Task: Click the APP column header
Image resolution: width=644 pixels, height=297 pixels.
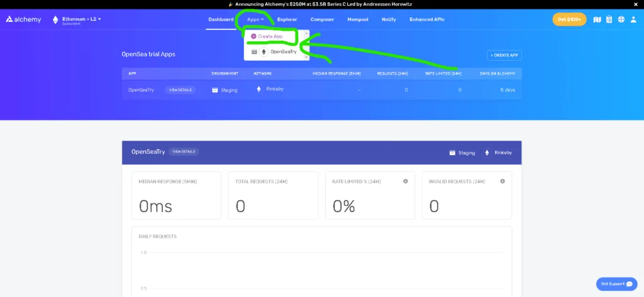Action: tap(132, 73)
